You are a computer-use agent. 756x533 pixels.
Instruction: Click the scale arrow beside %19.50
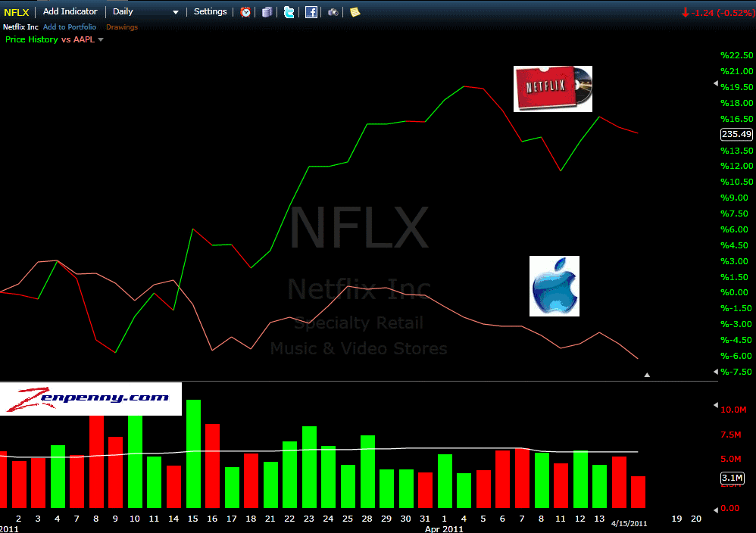[x=716, y=83]
